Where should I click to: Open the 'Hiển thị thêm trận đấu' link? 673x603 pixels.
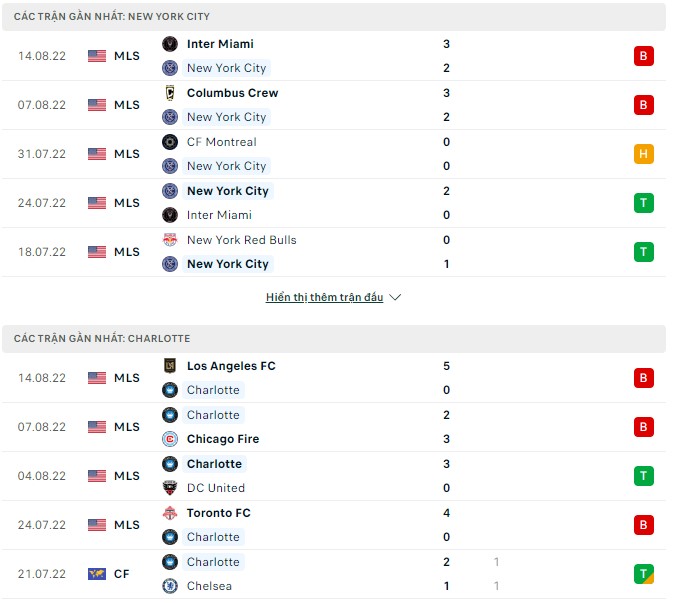324,298
